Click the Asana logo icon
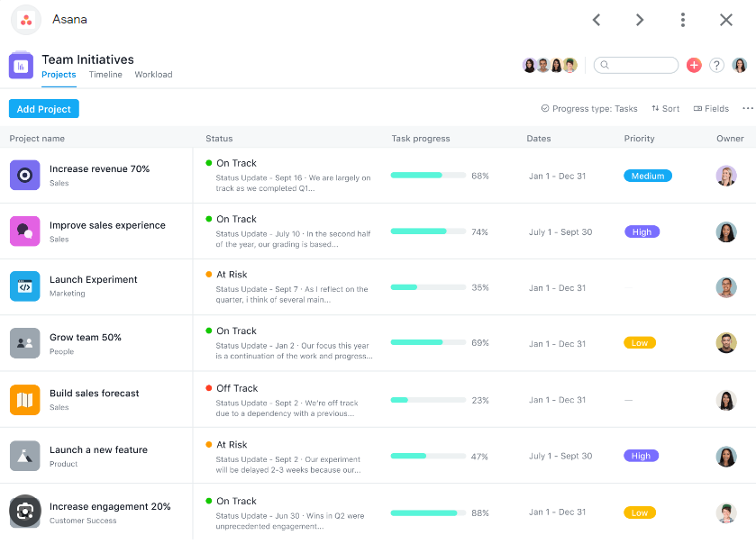The height and width of the screenshot is (544, 756). [26, 20]
